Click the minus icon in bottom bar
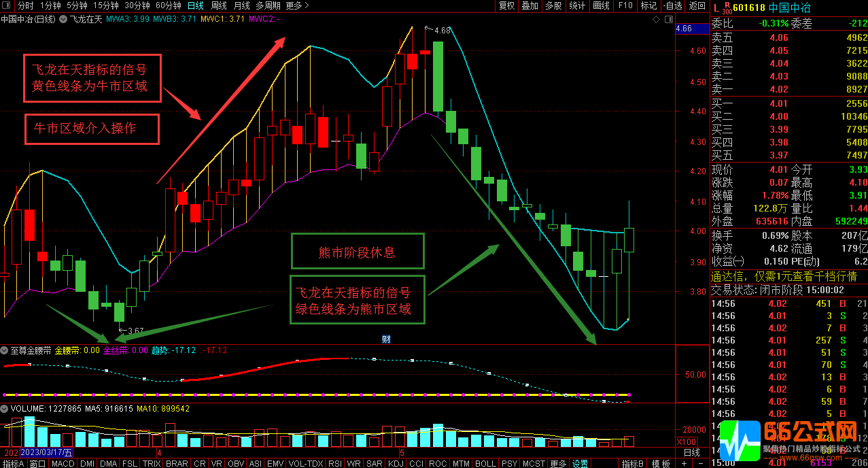Viewport: 868px width, 468px height. pyautogui.click(x=701, y=463)
